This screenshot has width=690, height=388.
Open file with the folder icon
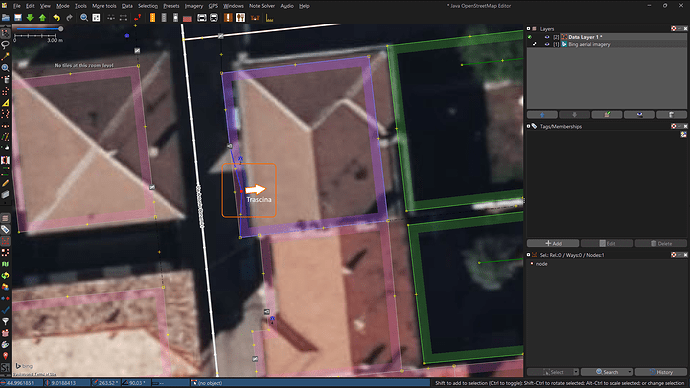pos(6,18)
